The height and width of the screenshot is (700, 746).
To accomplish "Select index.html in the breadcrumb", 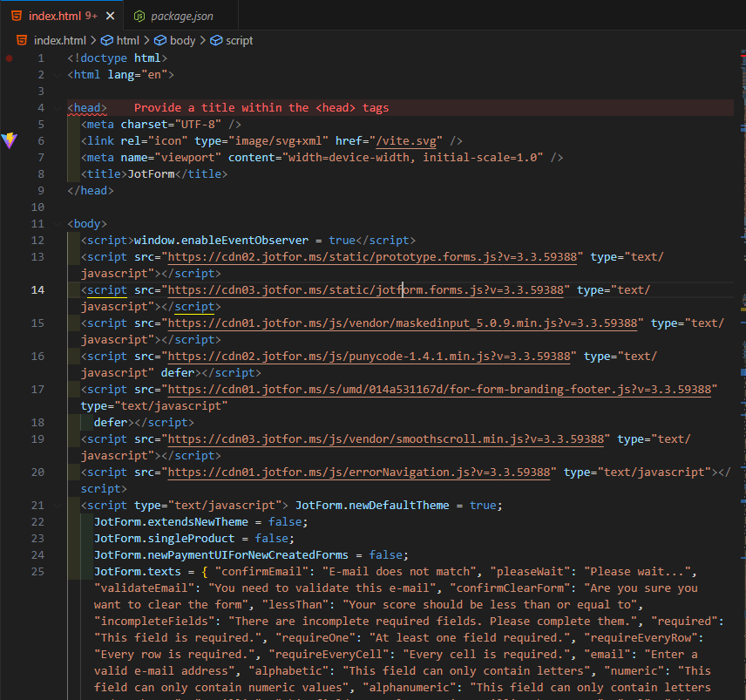I will (x=60, y=40).
